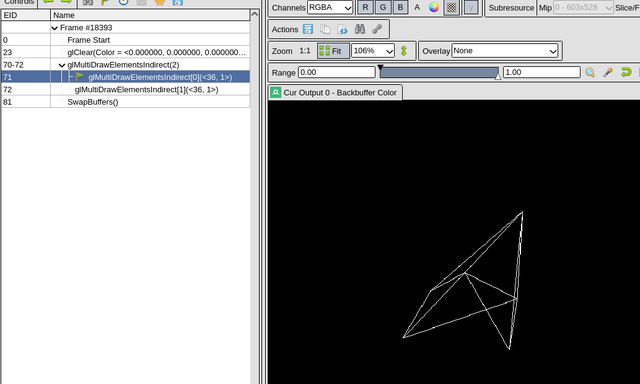Select Cur Output 0 - Backbuffer Color tab
Image resolution: width=640 pixels, height=384 pixels.
[x=335, y=93]
